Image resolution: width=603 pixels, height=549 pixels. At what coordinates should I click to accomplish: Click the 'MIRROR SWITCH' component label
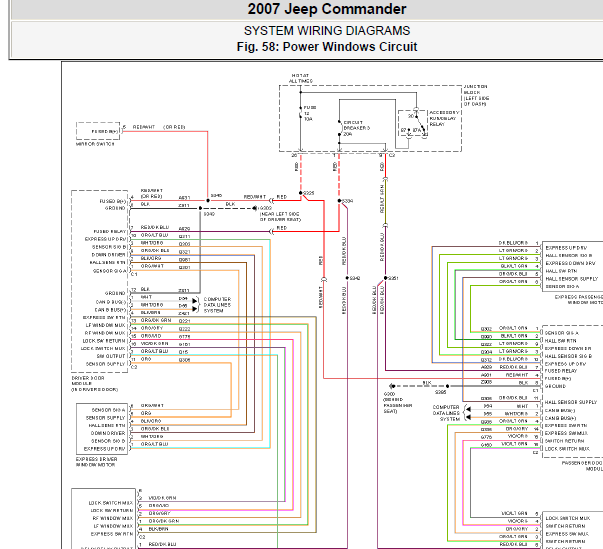(95, 144)
